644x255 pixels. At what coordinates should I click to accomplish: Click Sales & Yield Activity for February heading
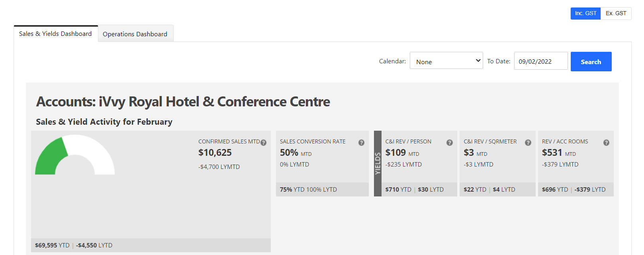pos(104,122)
